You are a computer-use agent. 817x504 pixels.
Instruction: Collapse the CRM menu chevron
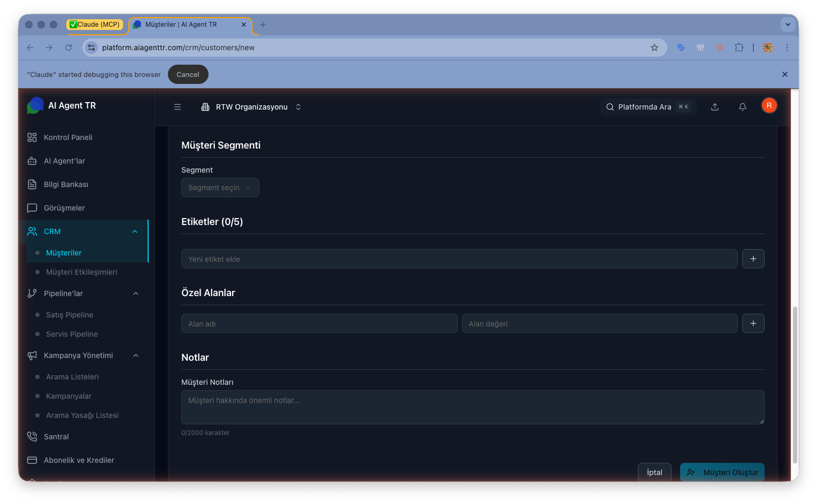click(135, 231)
